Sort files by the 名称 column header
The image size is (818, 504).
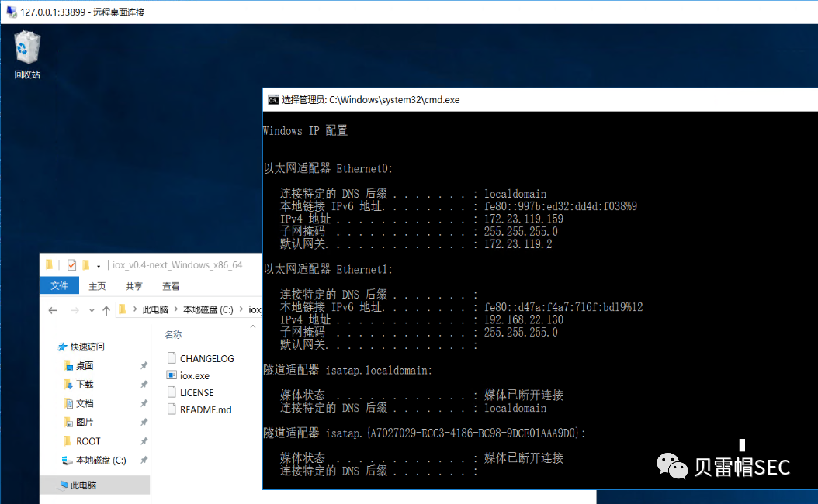point(174,334)
